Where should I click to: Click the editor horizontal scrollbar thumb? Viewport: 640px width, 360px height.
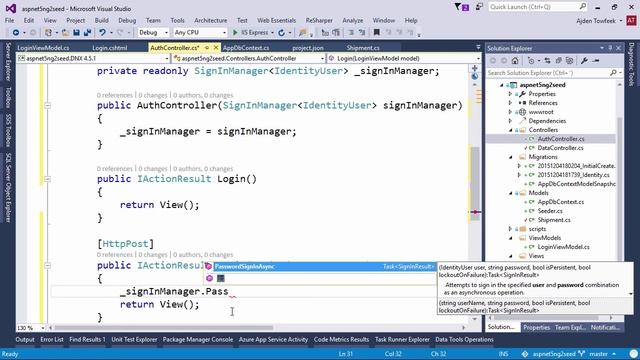click(x=164, y=328)
